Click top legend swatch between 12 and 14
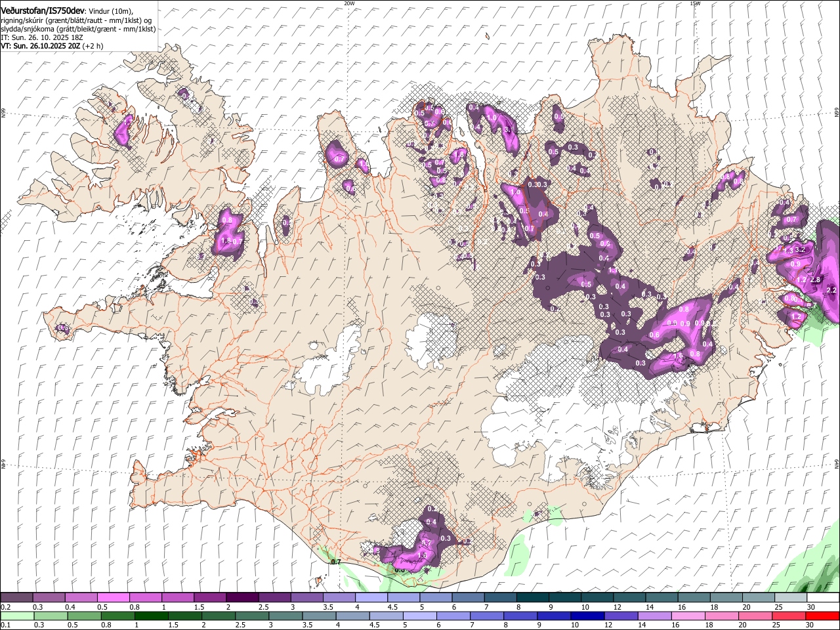 click(x=630, y=598)
